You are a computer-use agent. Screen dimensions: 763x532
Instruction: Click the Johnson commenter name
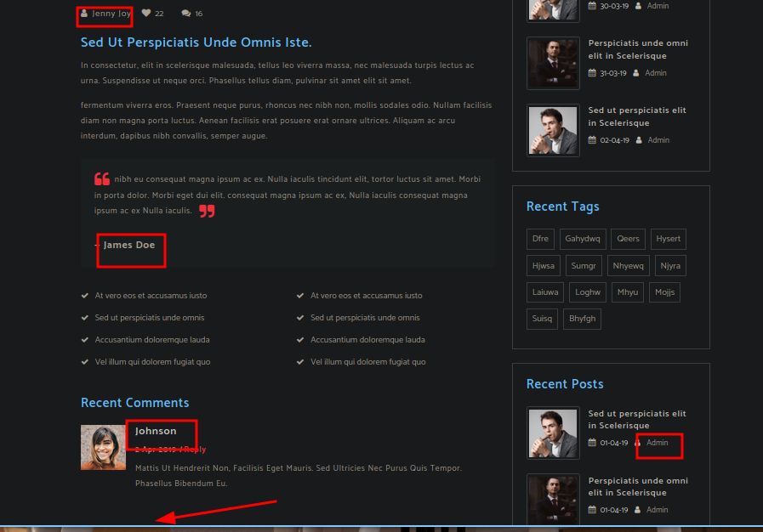(156, 431)
